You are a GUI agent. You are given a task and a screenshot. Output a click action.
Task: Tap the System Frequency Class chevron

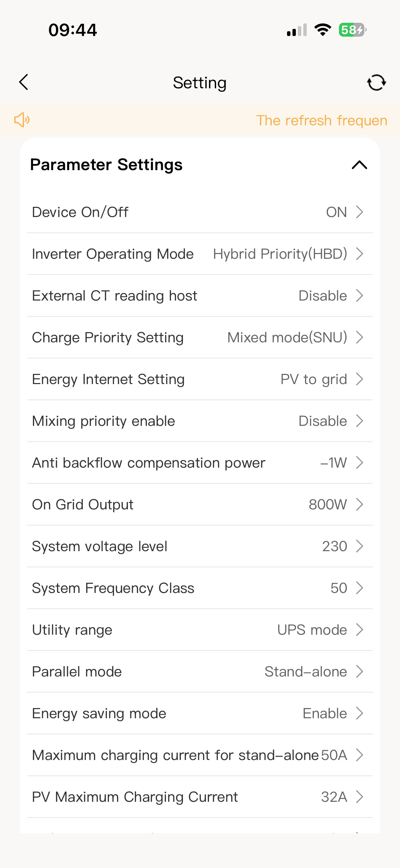click(360, 588)
